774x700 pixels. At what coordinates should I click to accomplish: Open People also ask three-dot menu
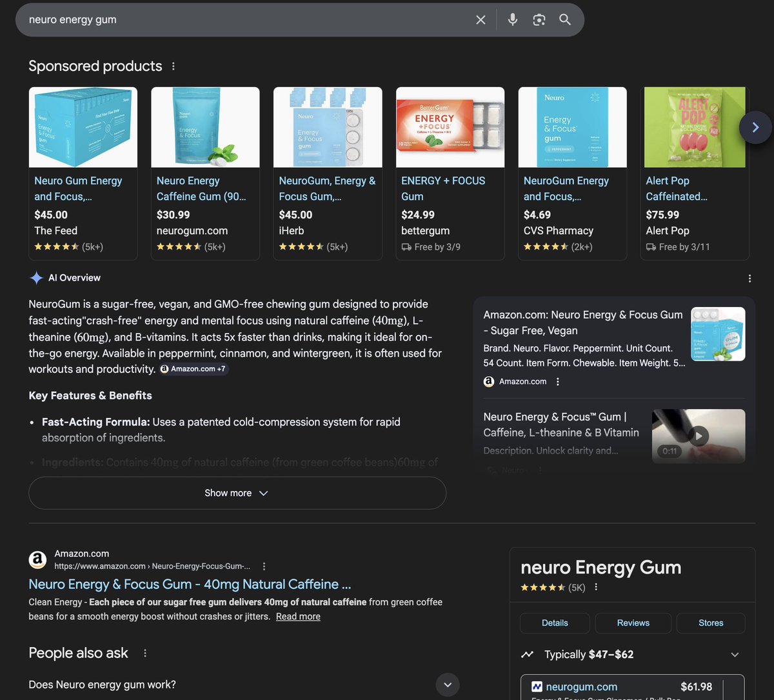tap(145, 654)
